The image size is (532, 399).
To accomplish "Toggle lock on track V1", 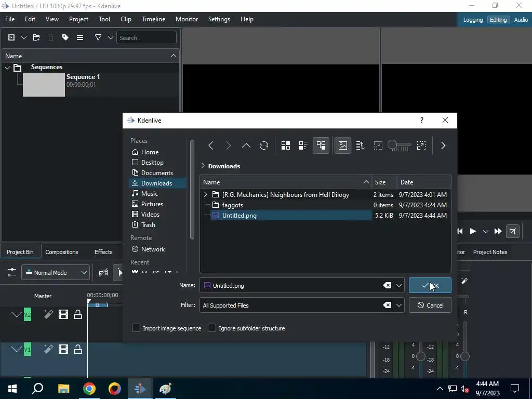I will click(78, 349).
